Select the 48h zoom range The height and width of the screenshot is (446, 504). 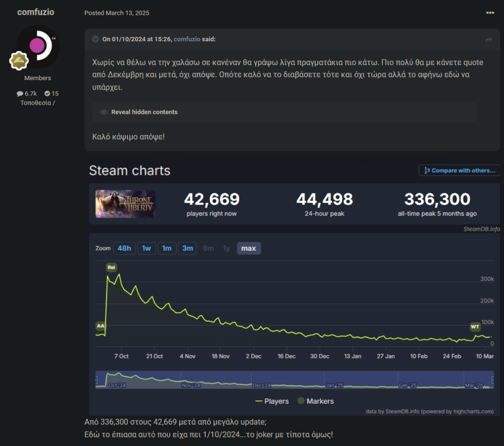tap(124, 248)
